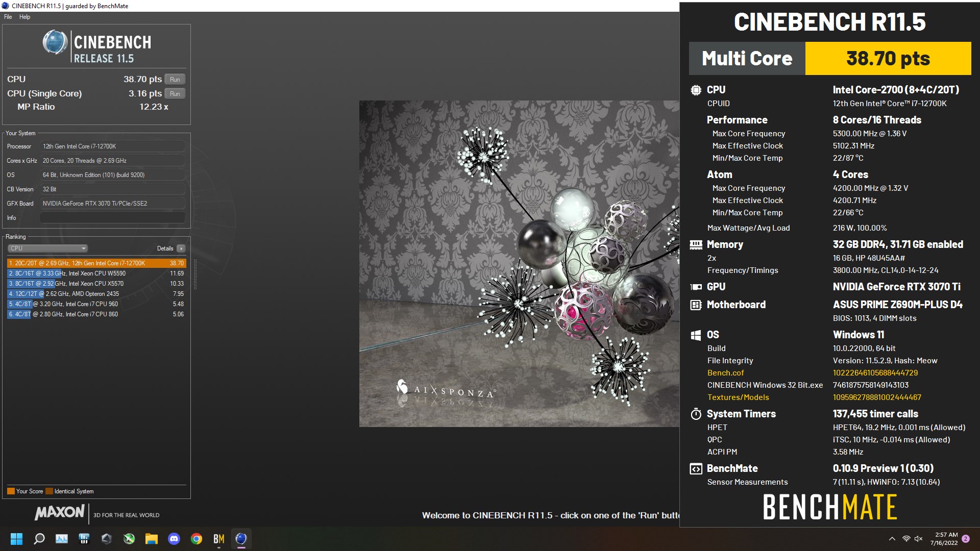Click the GFX Board field value

112,204
